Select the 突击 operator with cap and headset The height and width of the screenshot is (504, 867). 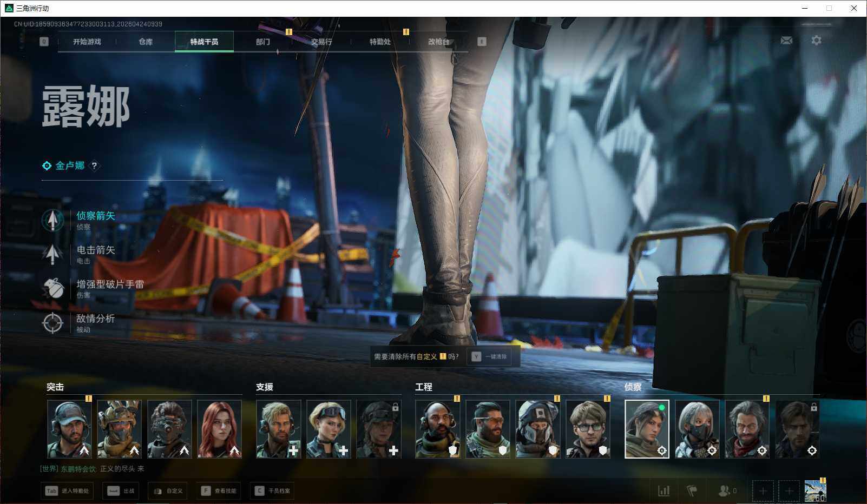[x=69, y=429]
